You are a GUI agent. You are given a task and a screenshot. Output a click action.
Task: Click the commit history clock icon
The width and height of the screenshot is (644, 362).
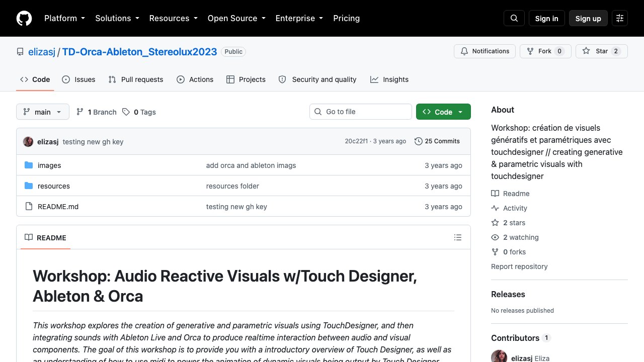(x=419, y=141)
